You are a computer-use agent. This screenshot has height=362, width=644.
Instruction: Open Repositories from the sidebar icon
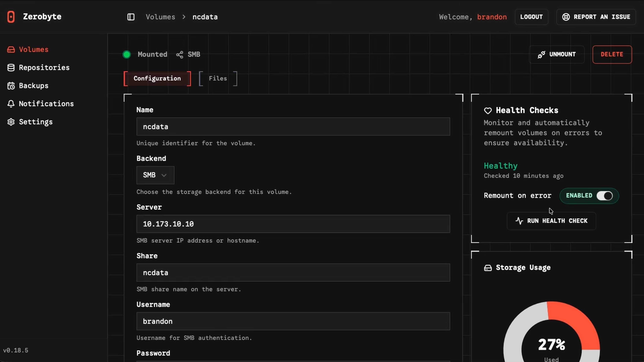[11, 67]
